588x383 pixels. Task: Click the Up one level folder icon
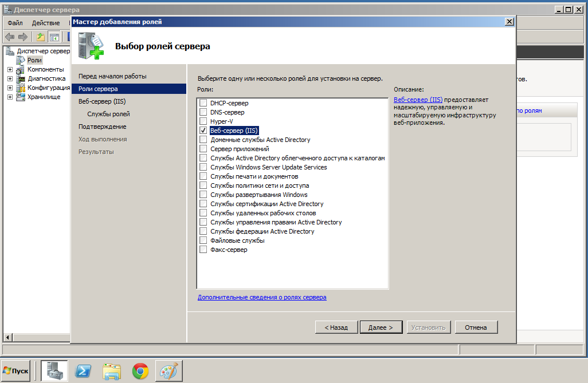[x=41, y=37]
